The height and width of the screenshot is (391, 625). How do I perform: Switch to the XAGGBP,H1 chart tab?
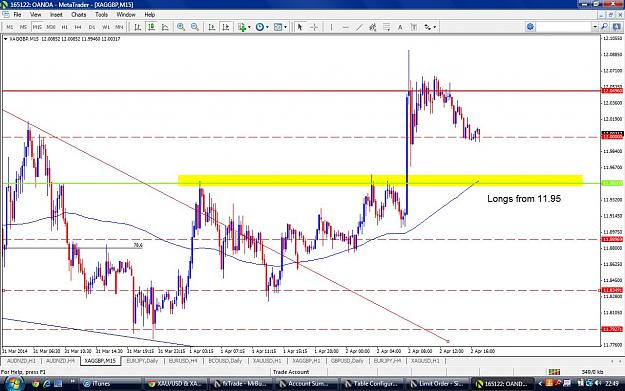(x=306, y=361)
